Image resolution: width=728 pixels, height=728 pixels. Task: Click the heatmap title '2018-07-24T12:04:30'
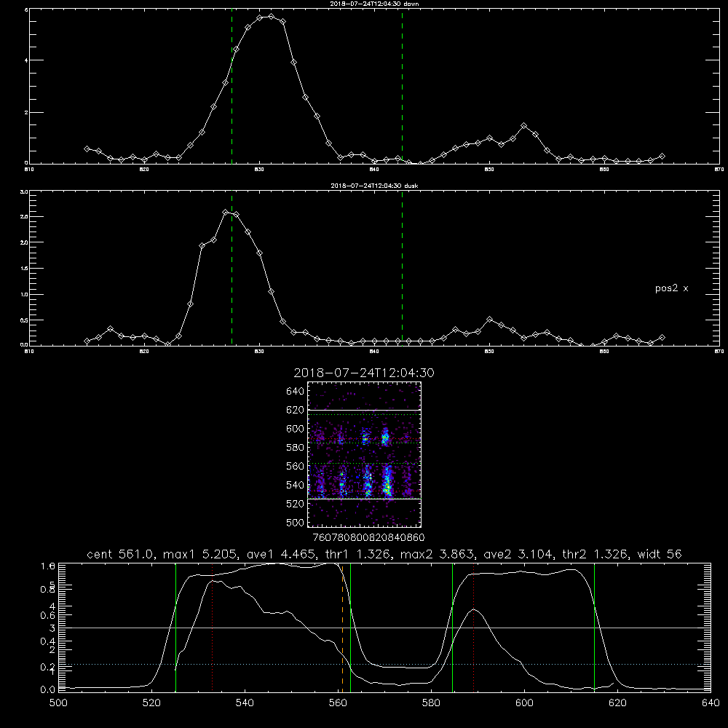[x=364, y=373]
